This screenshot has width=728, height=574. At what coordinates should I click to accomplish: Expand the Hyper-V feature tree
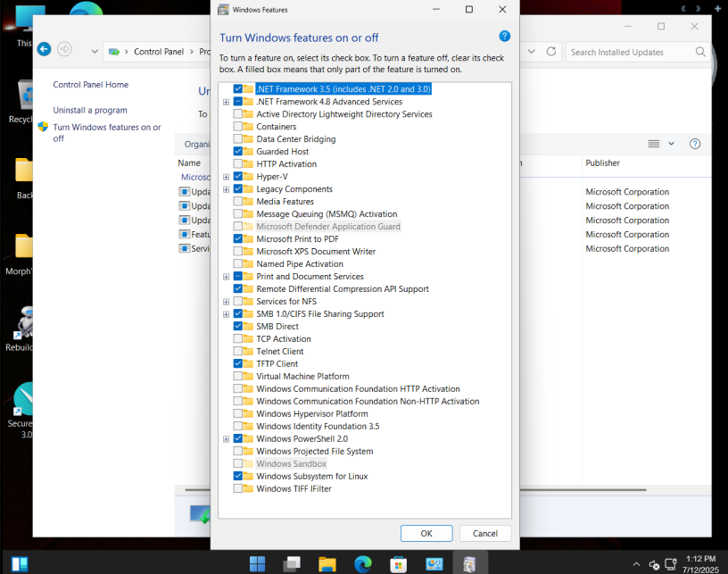pyautogui.click(x=226, y=177)
